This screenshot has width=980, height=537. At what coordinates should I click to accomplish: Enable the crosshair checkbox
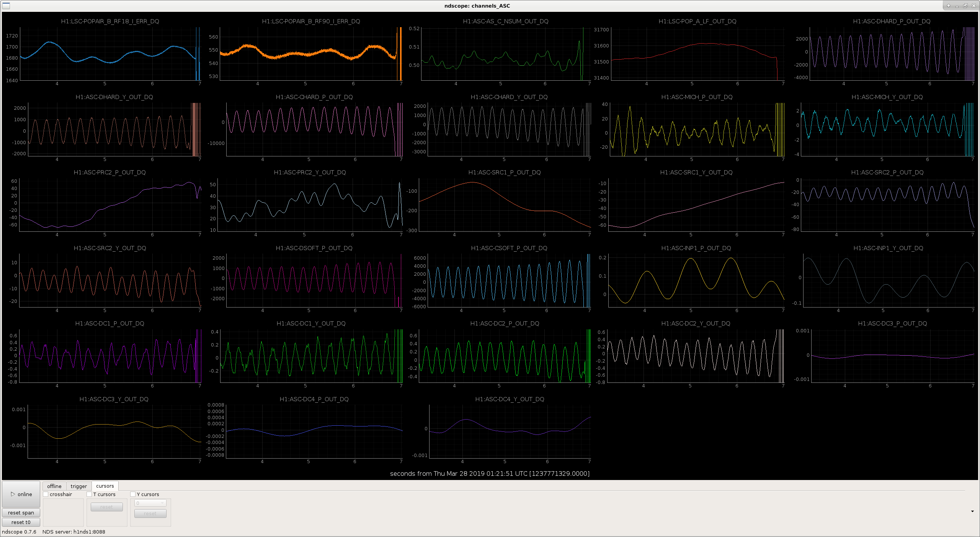pyautogui.click(x=46, y=494)
